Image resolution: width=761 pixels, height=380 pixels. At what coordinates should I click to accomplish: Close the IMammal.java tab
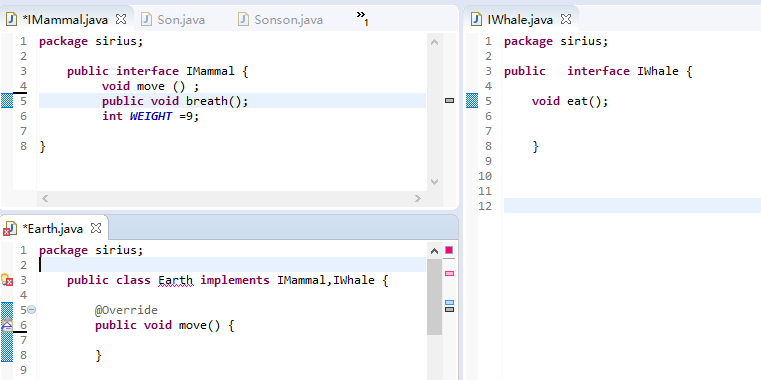coord(121,19)
